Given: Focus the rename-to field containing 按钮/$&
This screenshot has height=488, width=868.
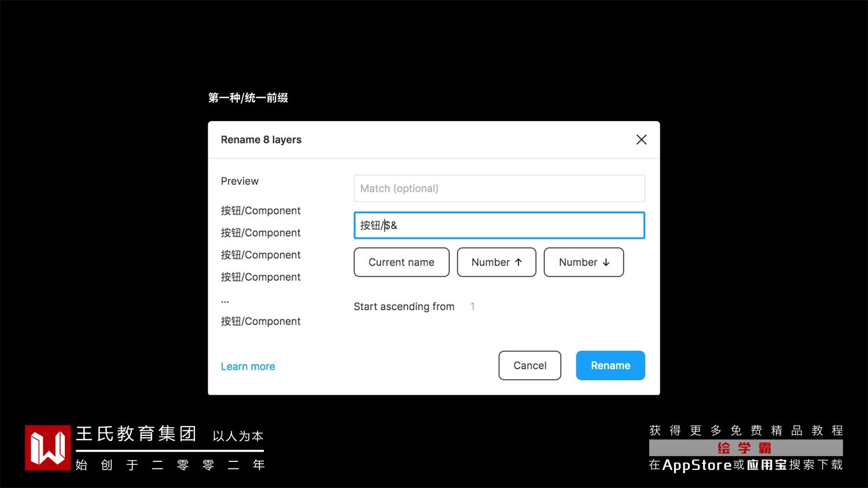Looking at the screenshot, I should tap(499, 225).
